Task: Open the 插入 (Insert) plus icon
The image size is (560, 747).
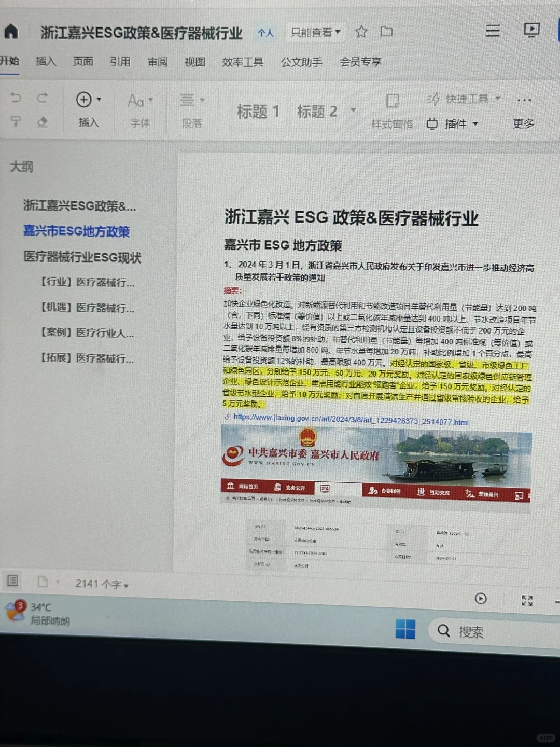Action: tap(85, 100)
